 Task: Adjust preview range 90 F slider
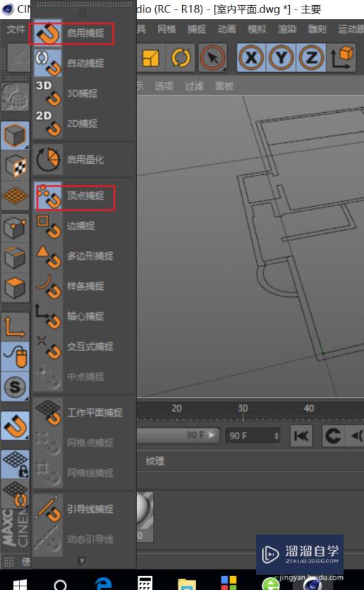[178, 436]
